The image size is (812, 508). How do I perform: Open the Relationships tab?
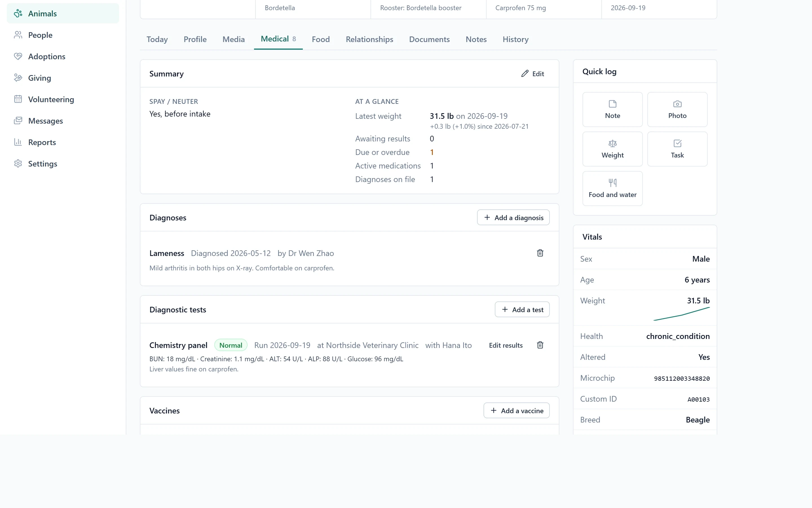[369, 39]
